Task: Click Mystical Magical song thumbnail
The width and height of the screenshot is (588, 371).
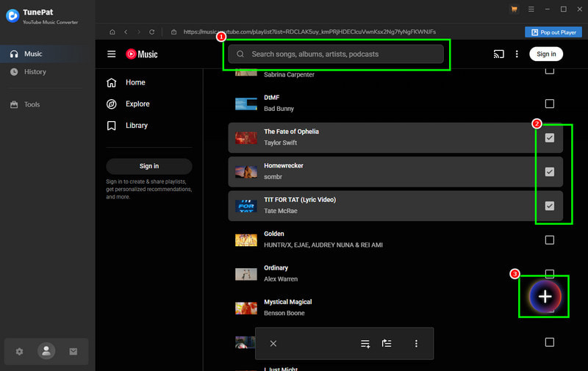Action: [x=246, y=308]
